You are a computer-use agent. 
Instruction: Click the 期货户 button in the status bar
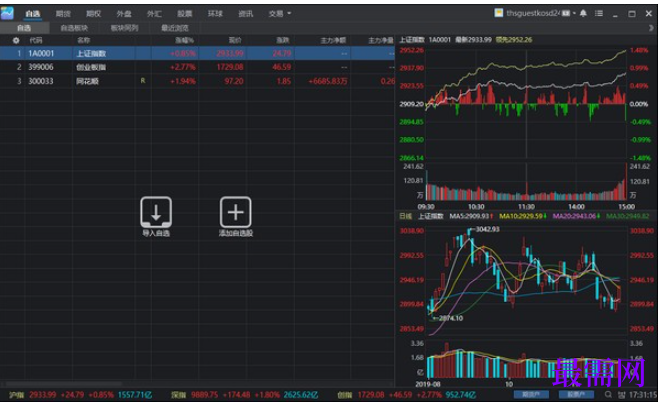531,395
